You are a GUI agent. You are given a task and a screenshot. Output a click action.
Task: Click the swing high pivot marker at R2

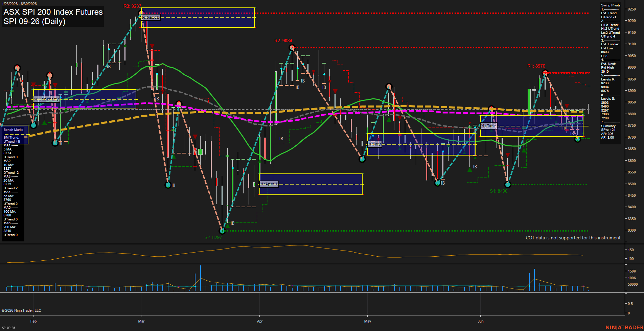click(x=293, y=48)
